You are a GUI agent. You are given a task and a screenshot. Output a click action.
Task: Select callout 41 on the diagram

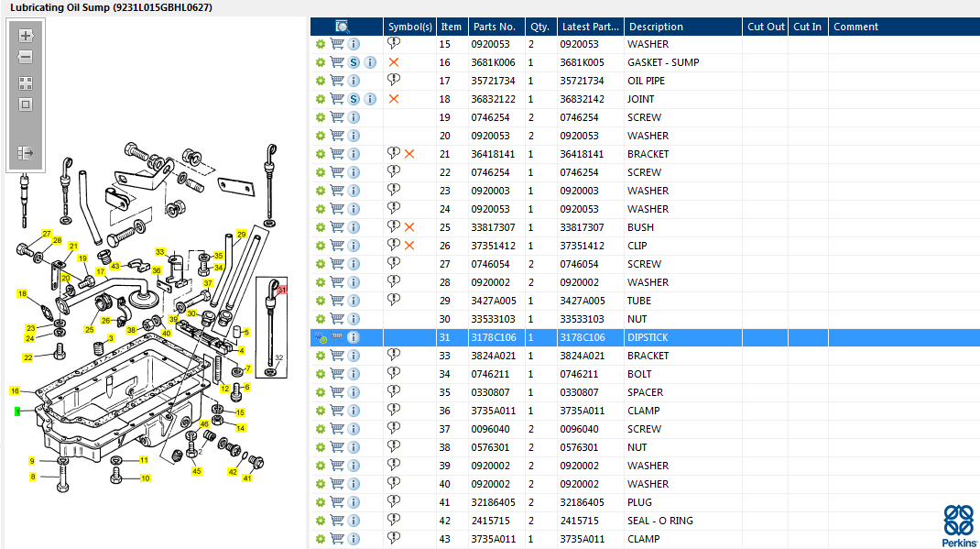pyautogui.click(x=247, y=478)
